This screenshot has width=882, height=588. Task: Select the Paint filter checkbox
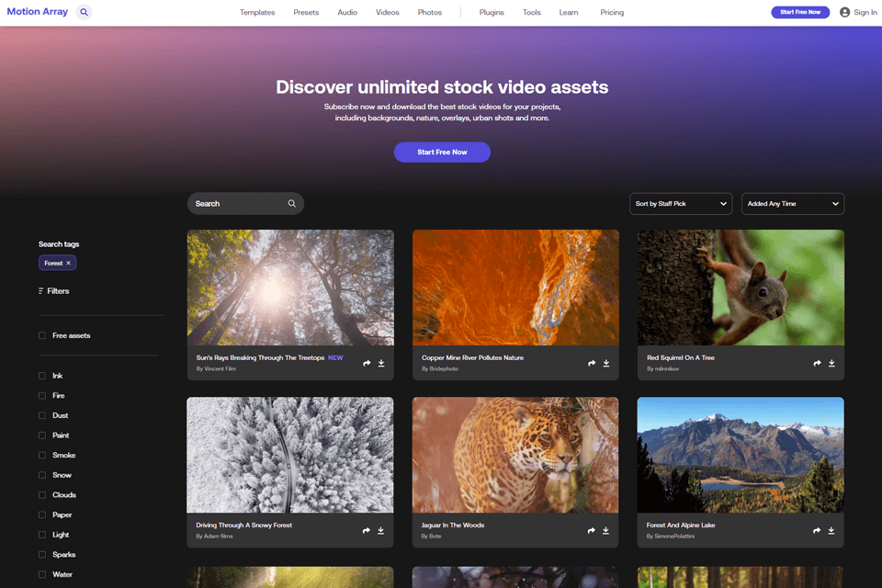[x=42, y=435]
